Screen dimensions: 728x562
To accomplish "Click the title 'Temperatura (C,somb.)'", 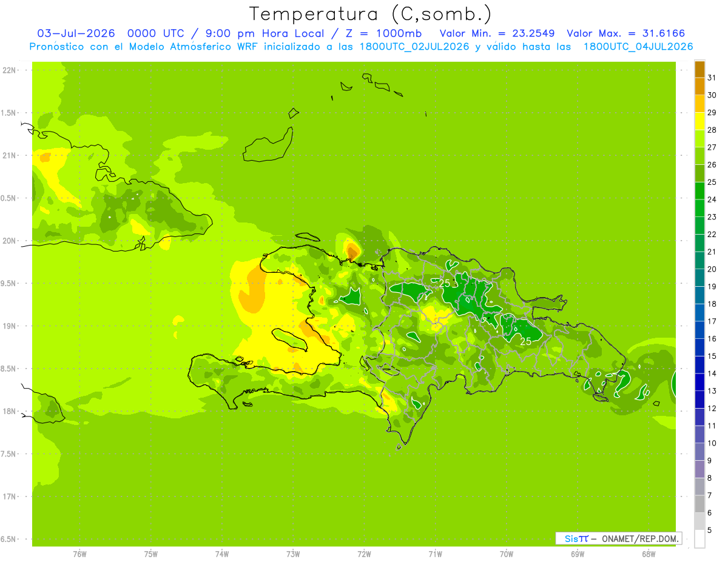I will tap(371, 14).
